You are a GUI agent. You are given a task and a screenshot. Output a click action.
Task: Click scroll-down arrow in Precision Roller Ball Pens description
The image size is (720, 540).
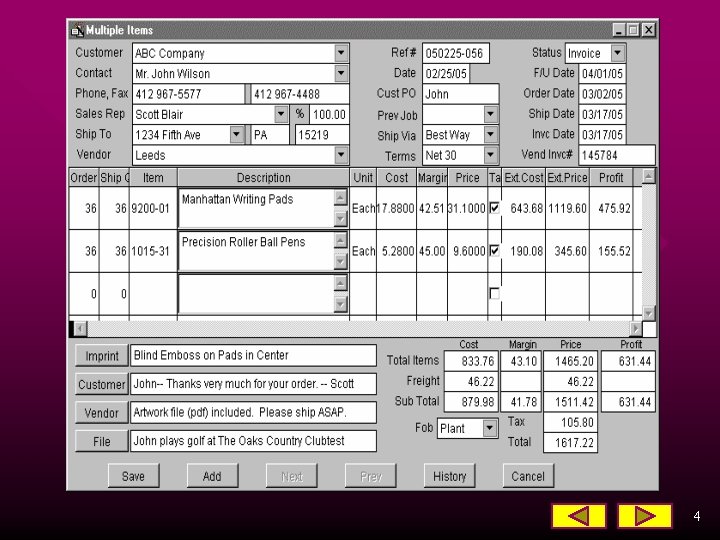(340, 261)
